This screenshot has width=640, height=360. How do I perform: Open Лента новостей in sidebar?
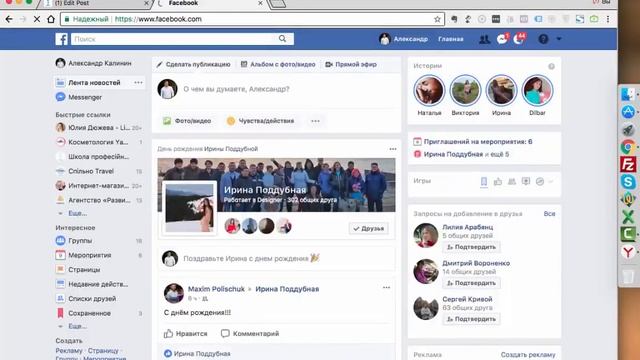(94, 82)
